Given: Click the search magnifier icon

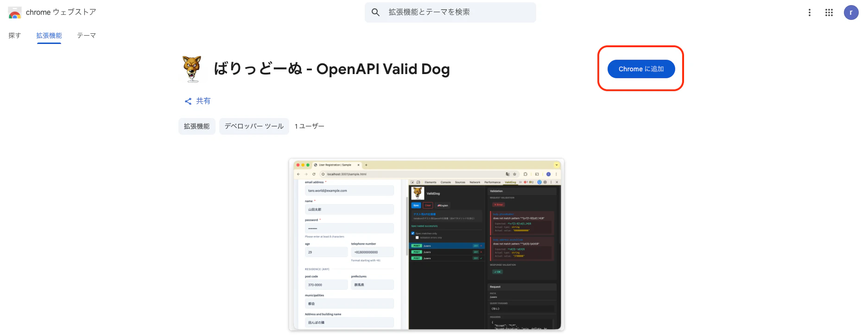Looking at the screenshot, I should pyautogui.click(x=376, y=12).
